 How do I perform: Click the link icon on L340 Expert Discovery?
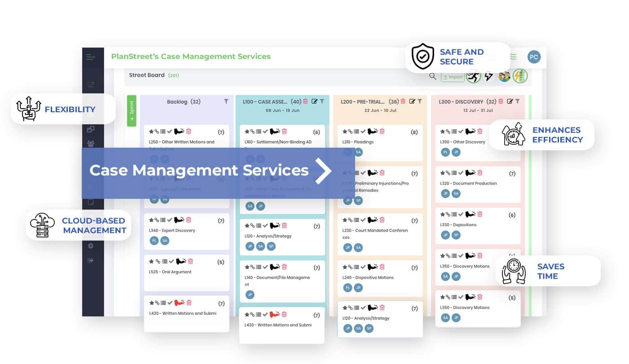(157, 220)
